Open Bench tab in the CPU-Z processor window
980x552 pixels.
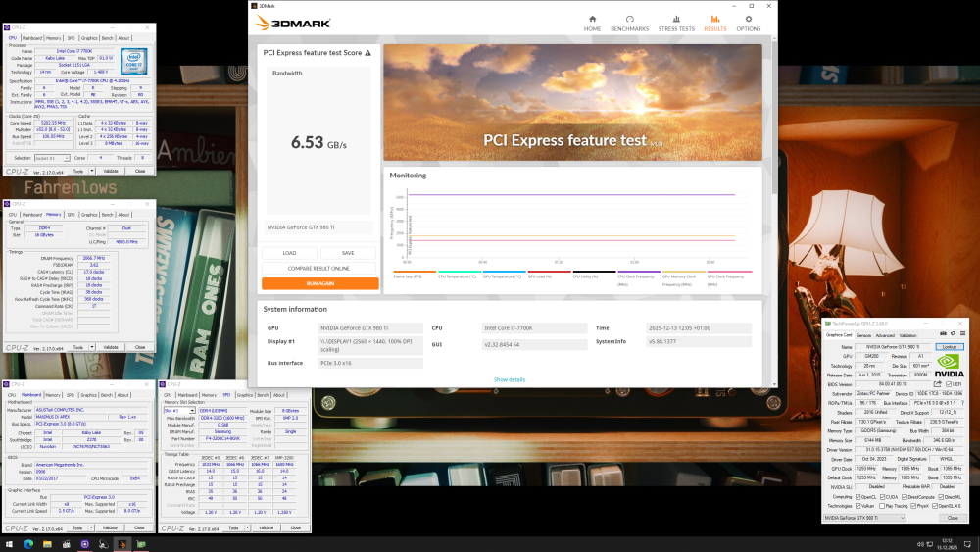(x=108, y=38)
